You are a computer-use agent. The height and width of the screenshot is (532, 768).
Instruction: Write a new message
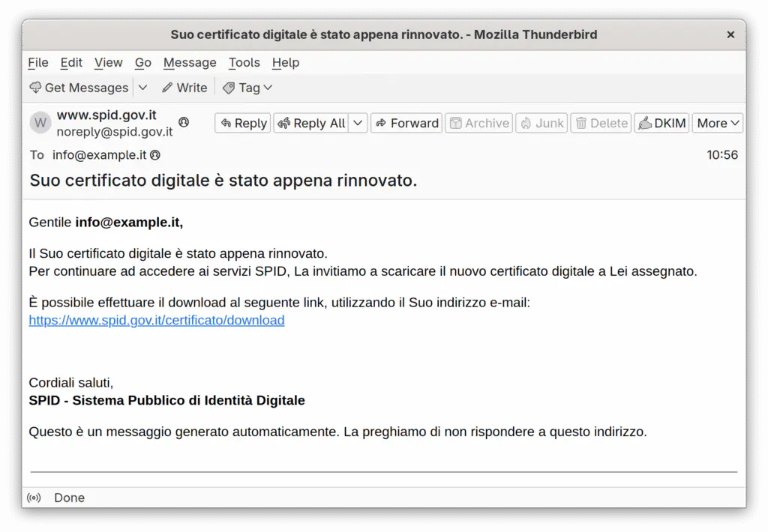(x=184, y=88)
